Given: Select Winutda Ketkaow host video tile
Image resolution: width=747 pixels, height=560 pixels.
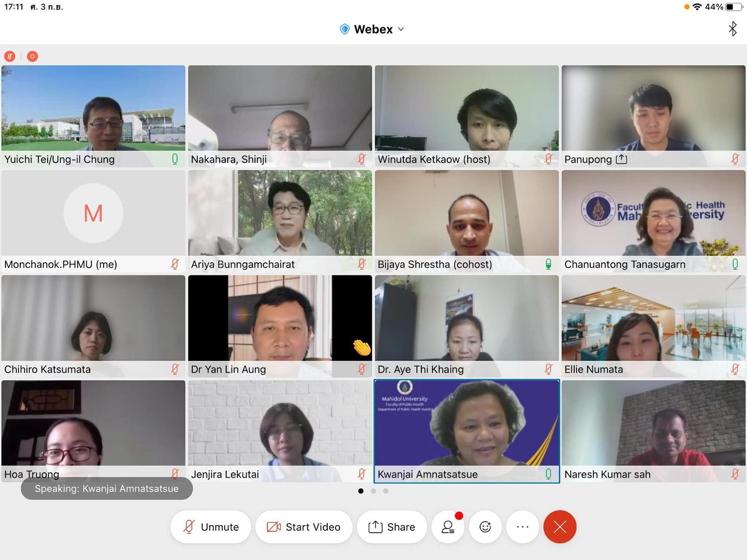Looking at the screenshot, I should click(467, 116).
